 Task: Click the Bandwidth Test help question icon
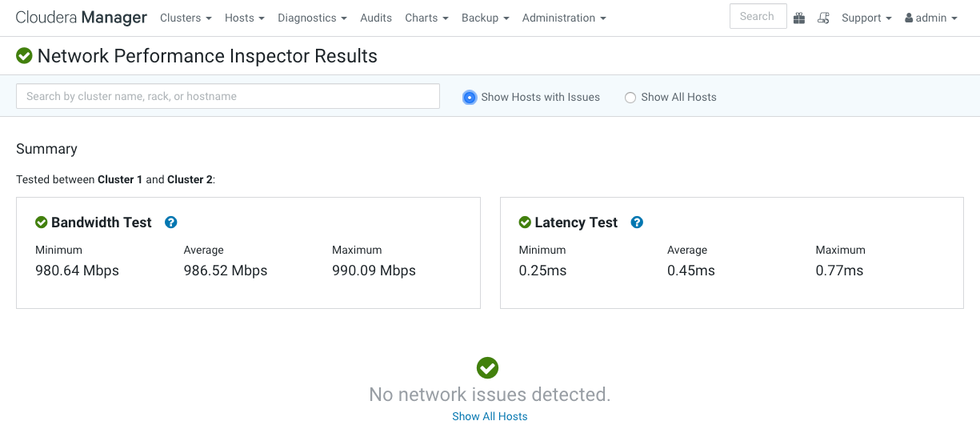tap(170, 223)
